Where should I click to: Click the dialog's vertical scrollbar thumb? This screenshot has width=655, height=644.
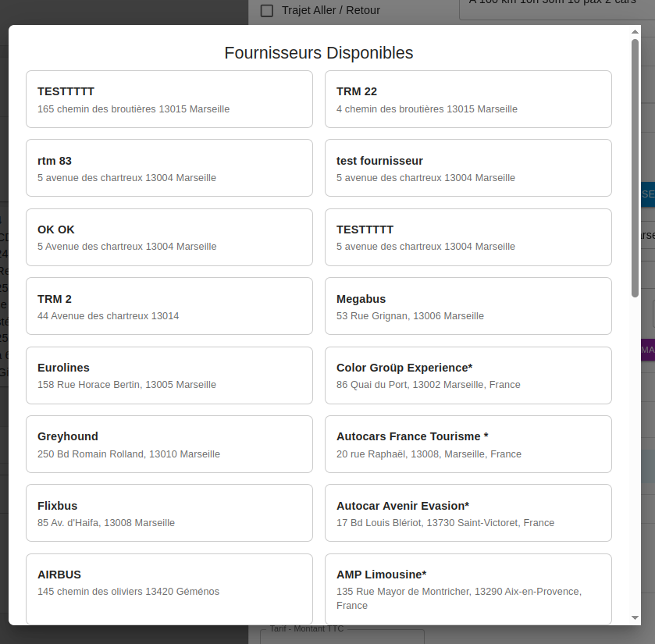coord(635,168)
